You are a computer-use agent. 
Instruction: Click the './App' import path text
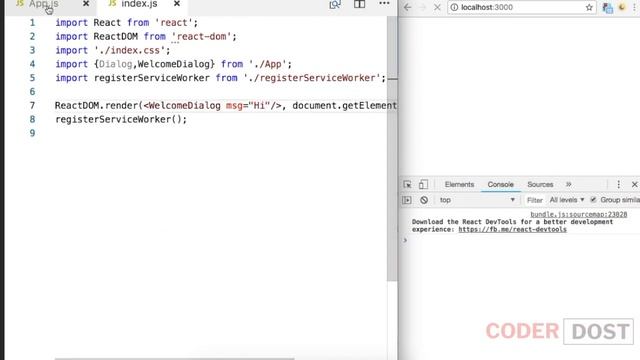click(x=267, y=64)
